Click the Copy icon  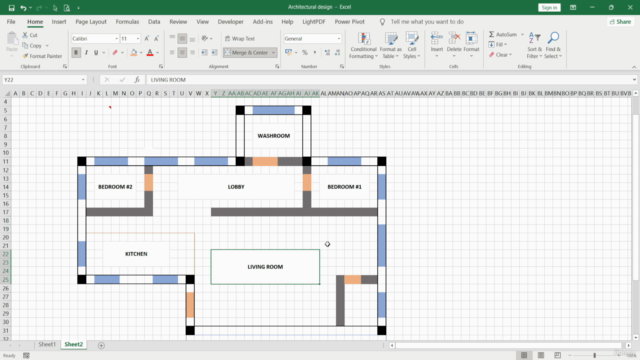(25, 45)
